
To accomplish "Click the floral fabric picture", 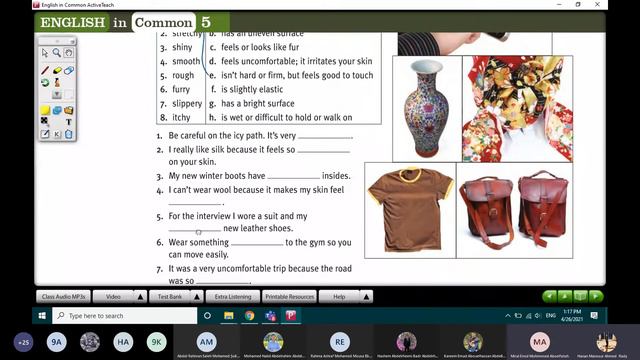I will pyautogui.click(x=518, y=109).
